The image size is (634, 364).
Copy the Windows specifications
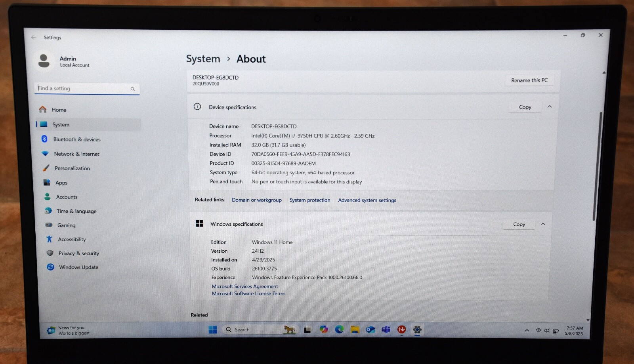[x=519, y=224]
